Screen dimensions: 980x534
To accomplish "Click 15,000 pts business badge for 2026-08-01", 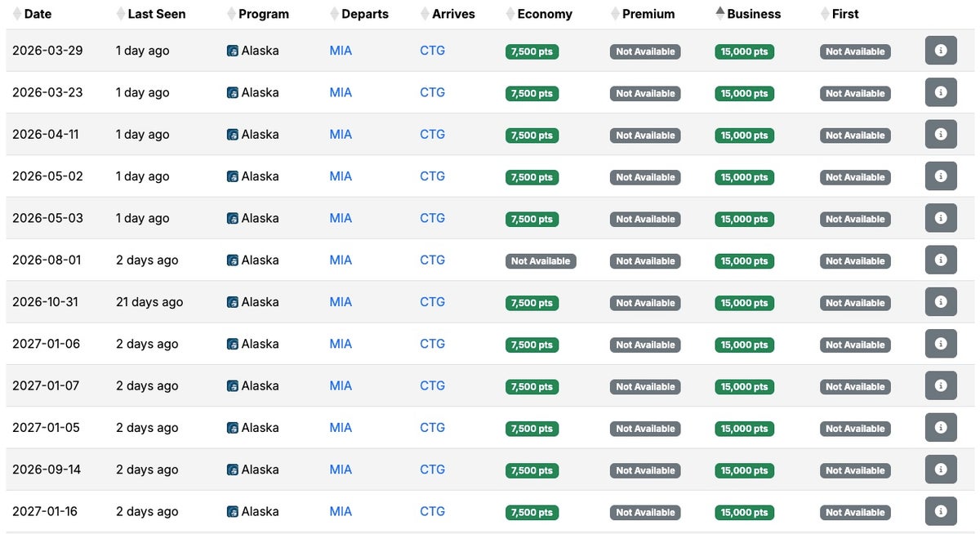I will pos(744,261).
